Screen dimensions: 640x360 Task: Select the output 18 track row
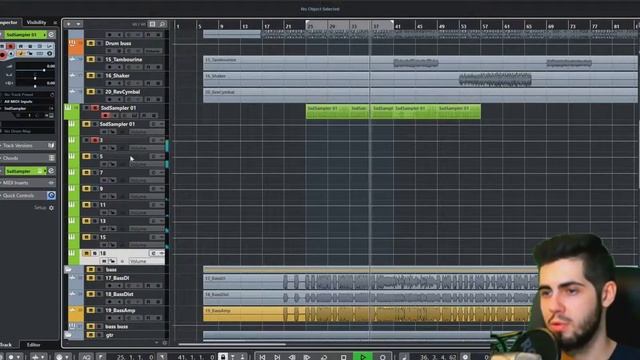tap(122, 257)
